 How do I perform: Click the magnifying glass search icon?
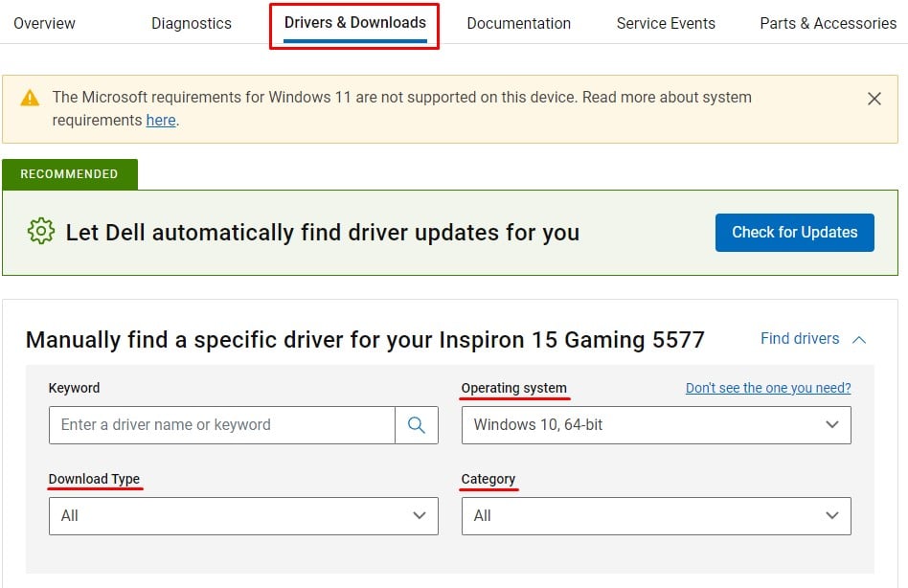click(417, 425)
